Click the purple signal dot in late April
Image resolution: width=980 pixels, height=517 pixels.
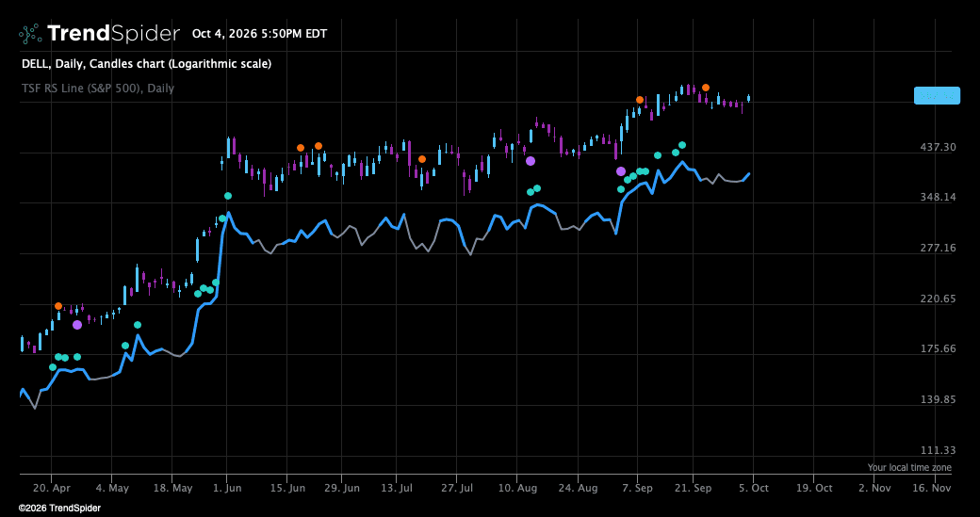pos(77,325)
